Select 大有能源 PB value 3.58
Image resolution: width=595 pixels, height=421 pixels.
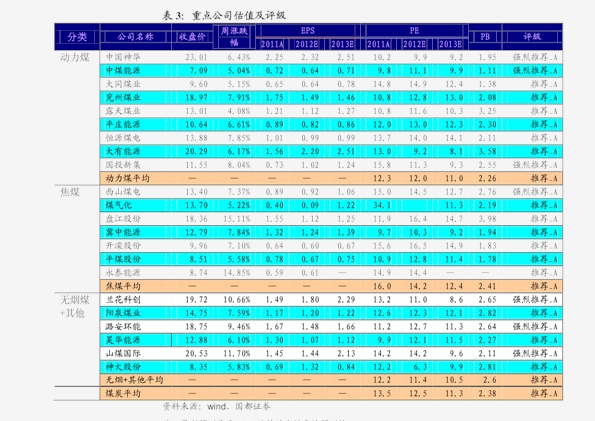click(487, 151)
